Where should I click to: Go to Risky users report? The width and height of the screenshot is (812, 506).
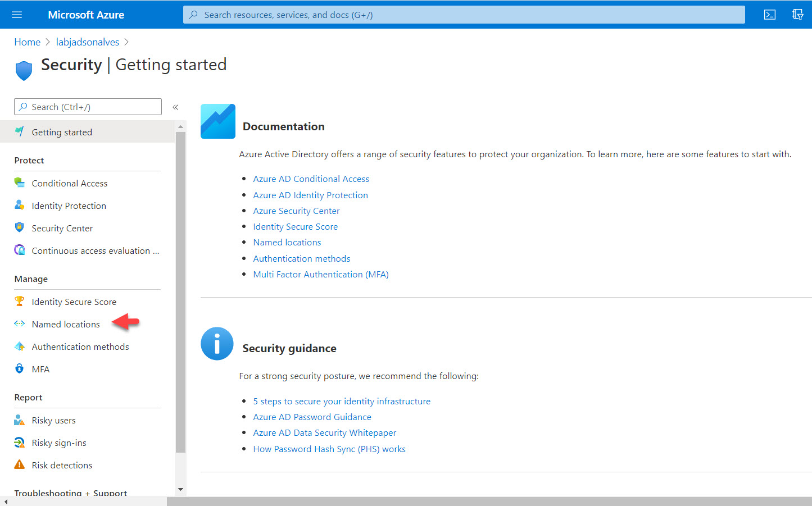pyautogui.click(x=53, y=421)
